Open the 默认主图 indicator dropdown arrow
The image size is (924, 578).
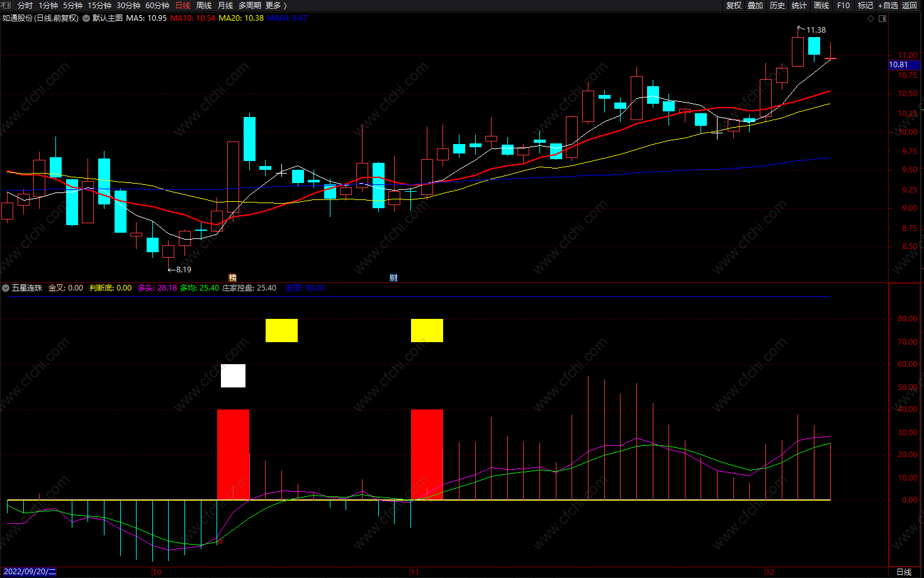86,18
